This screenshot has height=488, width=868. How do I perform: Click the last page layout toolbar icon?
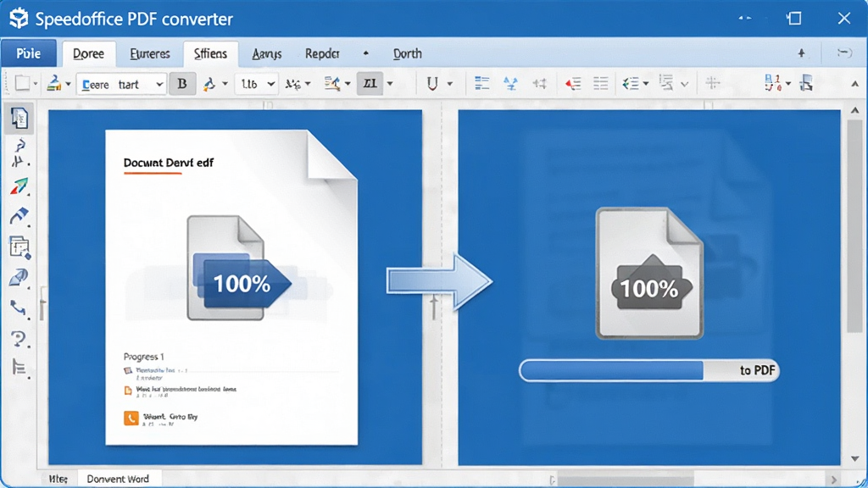tap(807, 83)
